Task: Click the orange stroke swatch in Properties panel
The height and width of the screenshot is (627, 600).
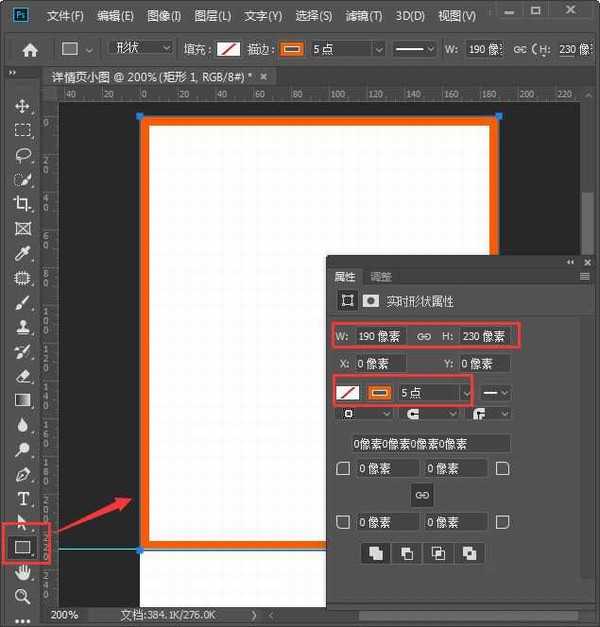Action: [380, 392]
